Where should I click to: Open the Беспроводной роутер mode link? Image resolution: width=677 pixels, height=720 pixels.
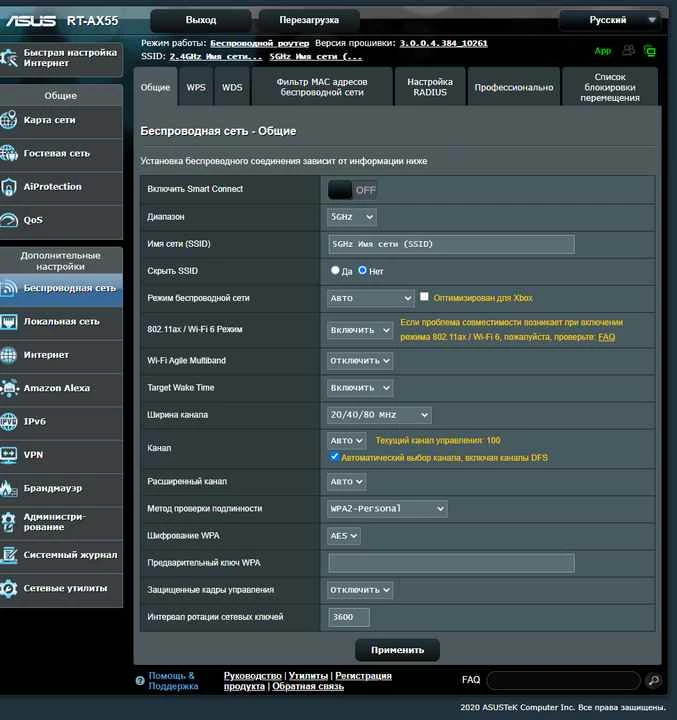click(x=260, y=44)
